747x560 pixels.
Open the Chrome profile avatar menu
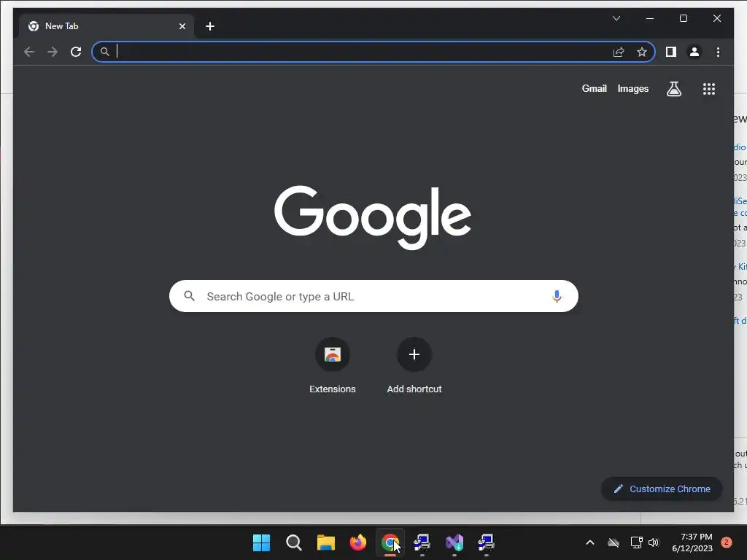694,52
